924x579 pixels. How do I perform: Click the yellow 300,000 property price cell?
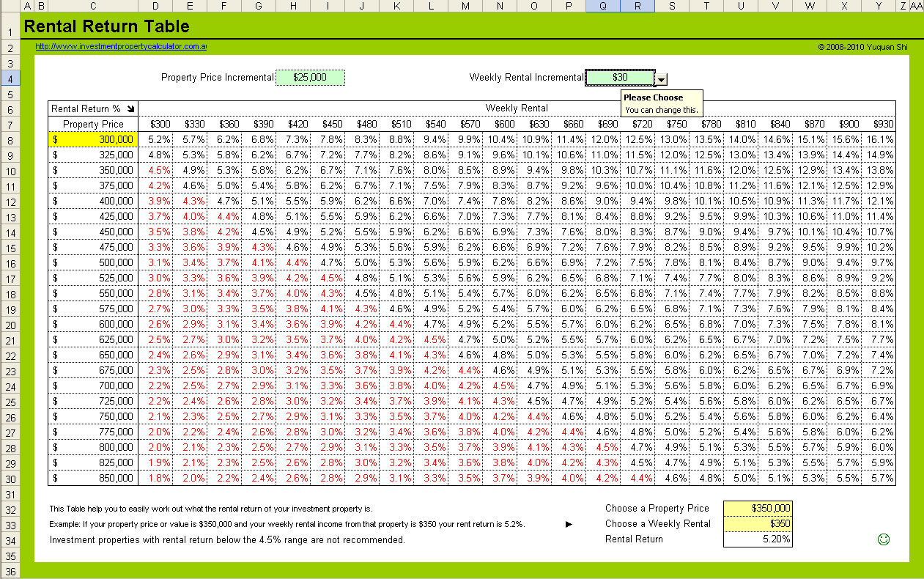point(93,139)
